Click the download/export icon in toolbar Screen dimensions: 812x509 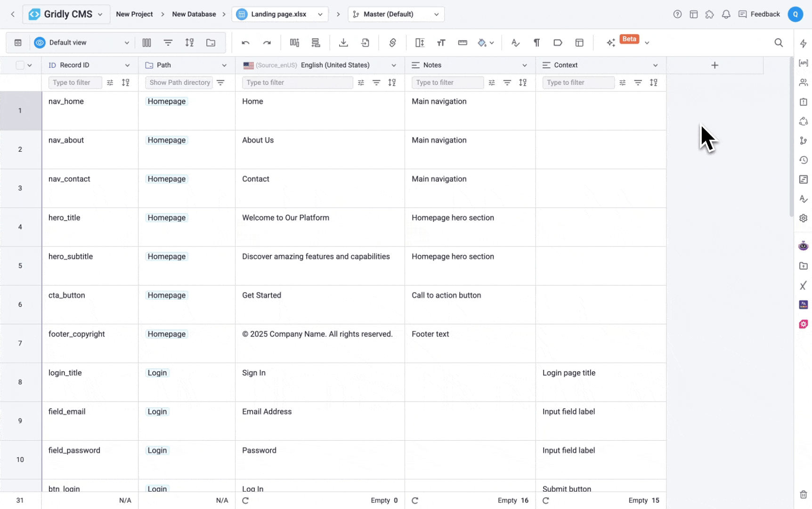coord(343,43)
